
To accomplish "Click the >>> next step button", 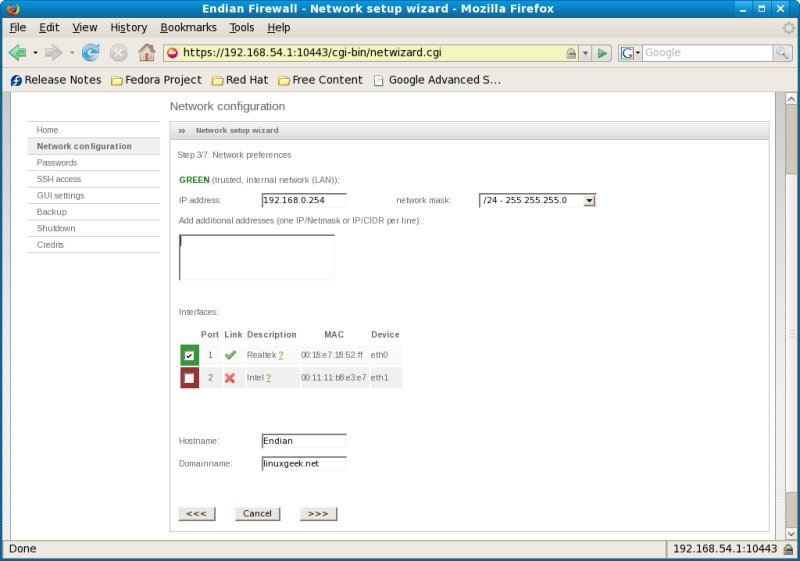I will tap(318, 514).
